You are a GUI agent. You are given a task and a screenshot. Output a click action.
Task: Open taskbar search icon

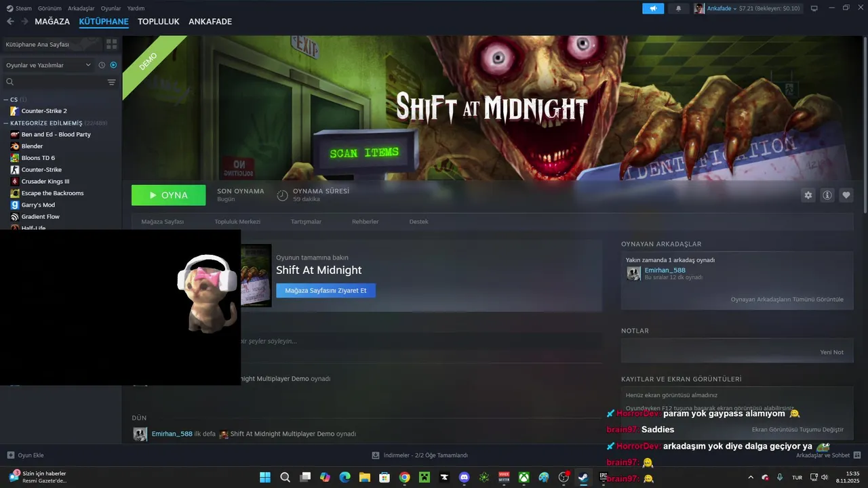click(285, 477)
